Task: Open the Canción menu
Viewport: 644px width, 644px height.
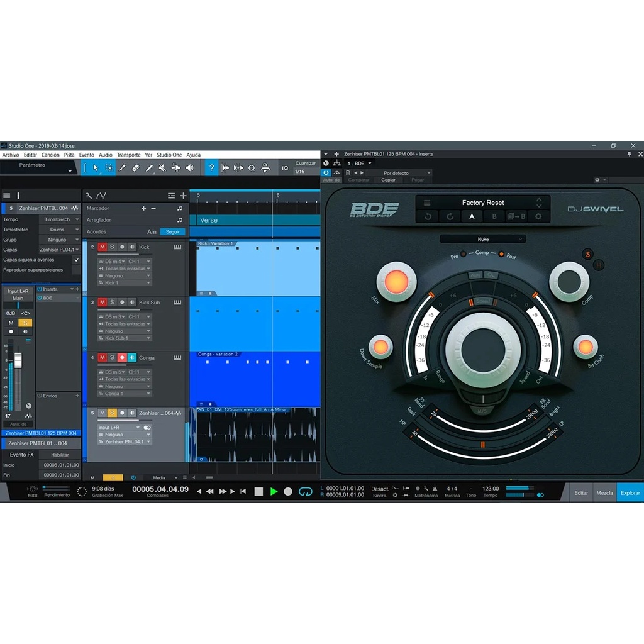Action: (50, 155)
